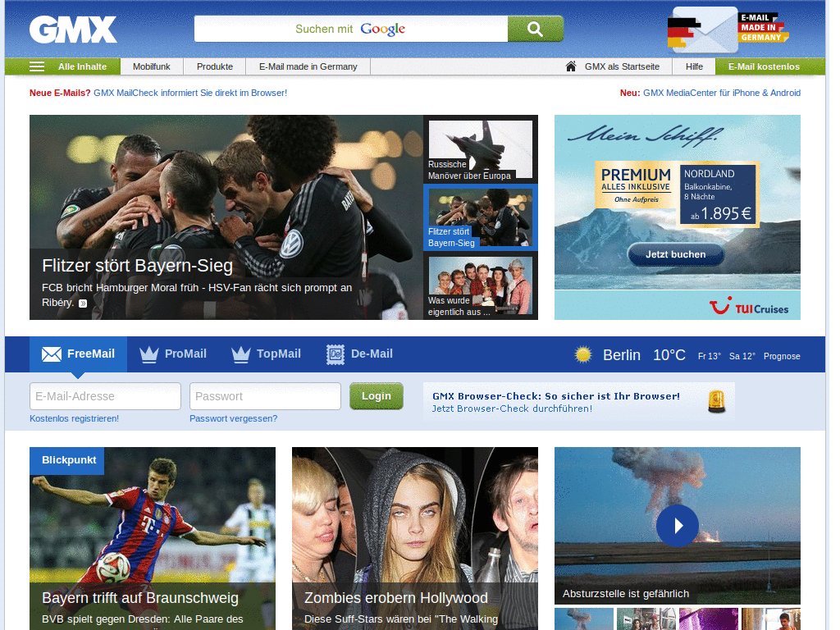Select the 'Russische Manöver über Europa' thumbnail
The image size is (840, 630).
[x=480, y=148]
